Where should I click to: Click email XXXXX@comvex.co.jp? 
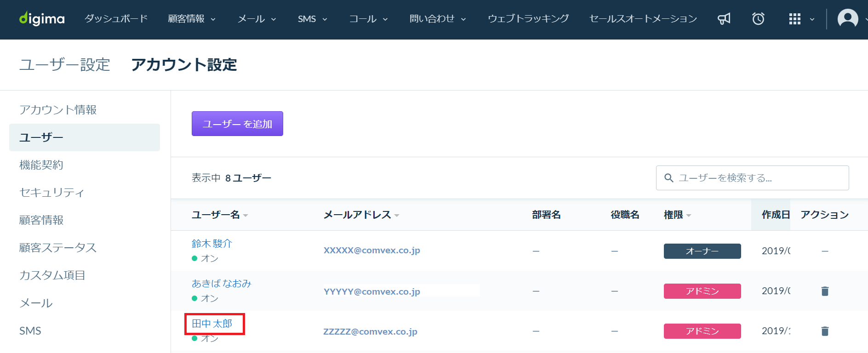coord(372,251)
